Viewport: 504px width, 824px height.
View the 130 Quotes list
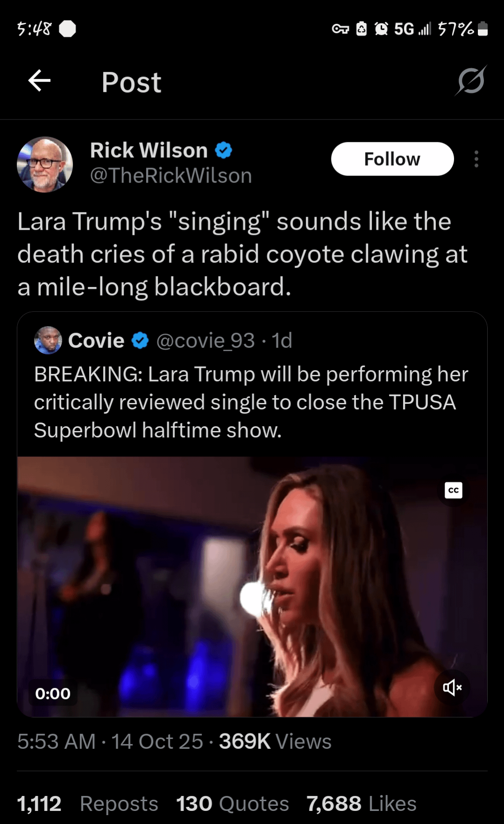point(232,804)
